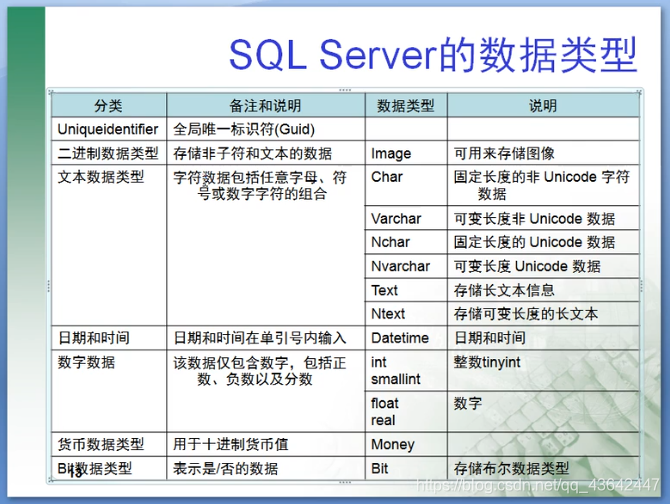Click the "固定长度的 Unicode 数据" cell
Image resolution: width=670 pixels, height=504 pixels.
click(x=544, y=242)
